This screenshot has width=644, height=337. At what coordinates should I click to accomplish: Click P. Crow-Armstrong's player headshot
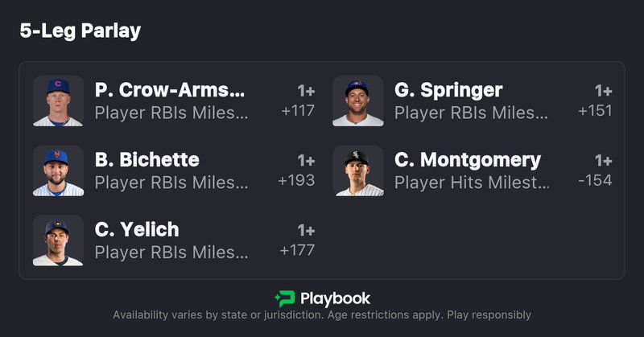tap(58, 101)
